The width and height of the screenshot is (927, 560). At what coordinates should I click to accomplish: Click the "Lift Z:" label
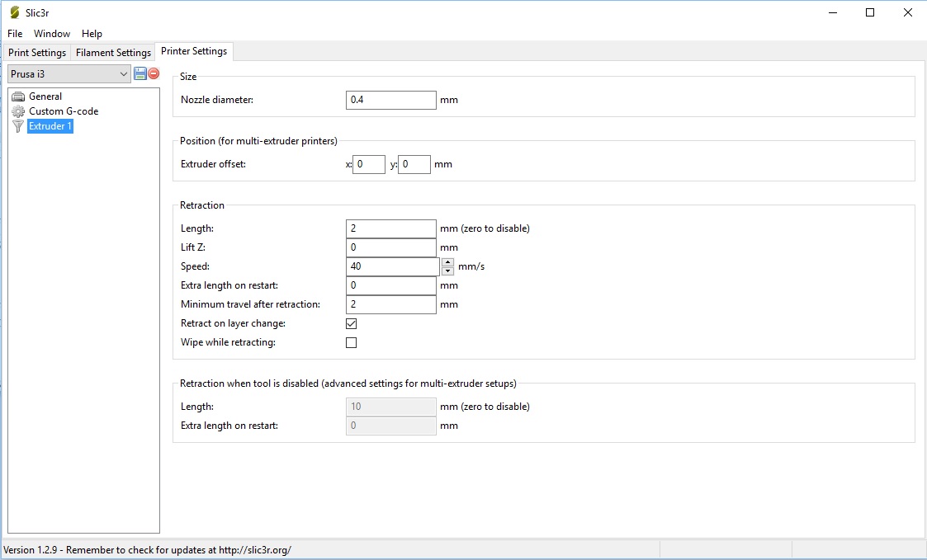[193, 247]
